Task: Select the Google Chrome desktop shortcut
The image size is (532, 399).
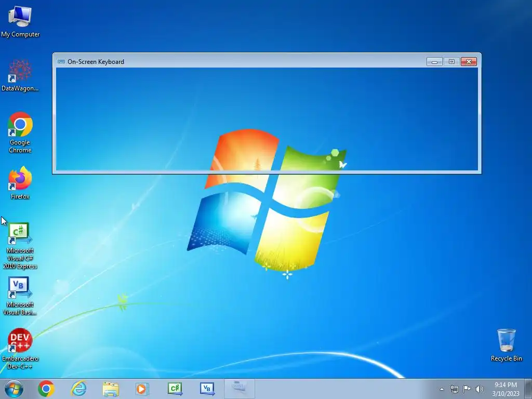Action: 20,132
